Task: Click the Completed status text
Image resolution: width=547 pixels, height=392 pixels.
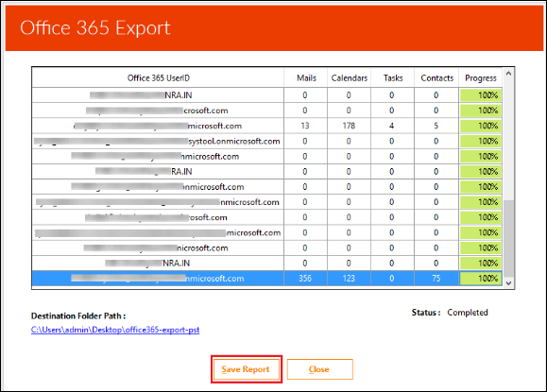Action: coord(468,313)
